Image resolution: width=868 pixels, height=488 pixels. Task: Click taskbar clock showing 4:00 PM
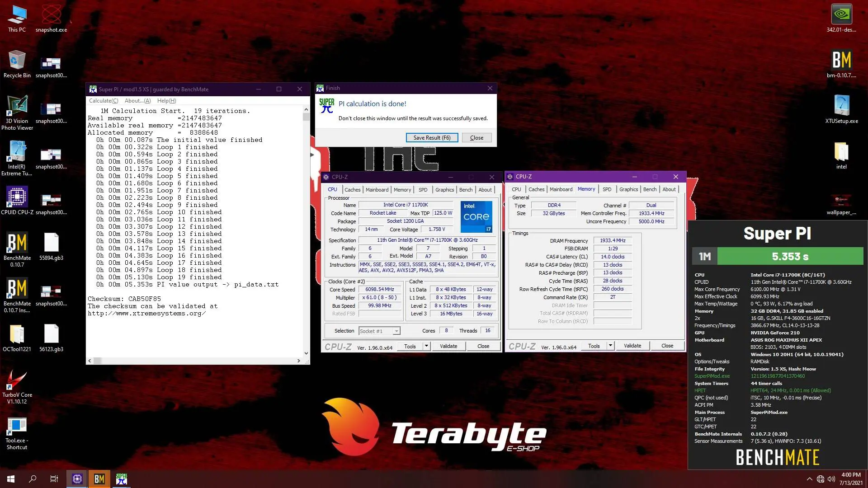[x=851, y=479]
